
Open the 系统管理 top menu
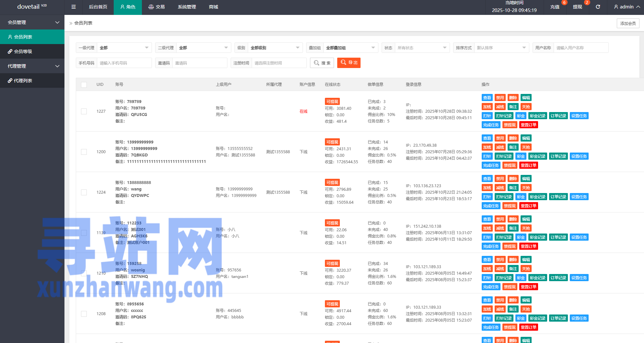187,7
